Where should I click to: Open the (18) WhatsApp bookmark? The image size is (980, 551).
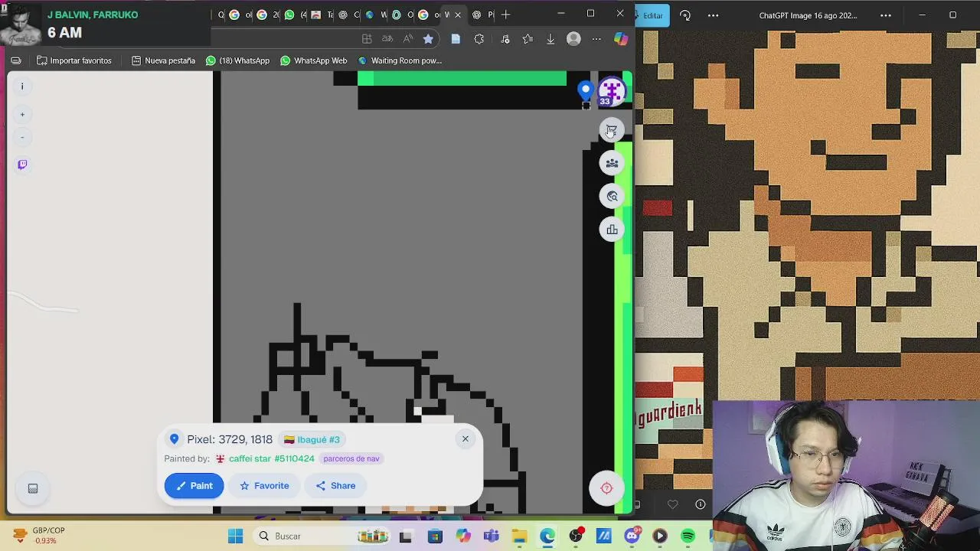click(x=237, y=60)
